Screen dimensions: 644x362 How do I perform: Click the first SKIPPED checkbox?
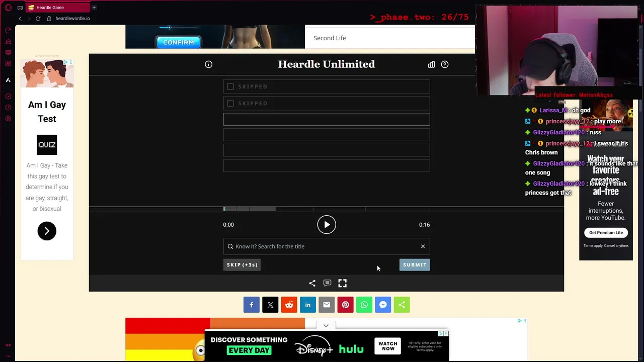(x=230, y=86)
